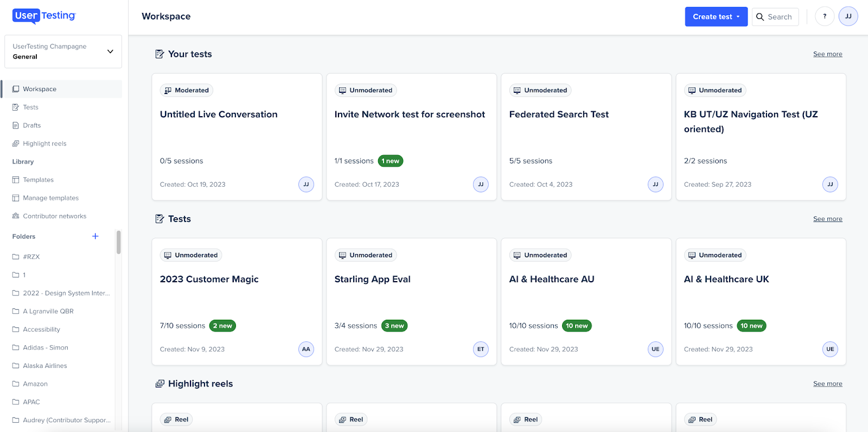Image resolution: width=868 pixels, height=432 pixels.
Task: Click Created: Oct 19, 2023 text
Action: (193, 185)
